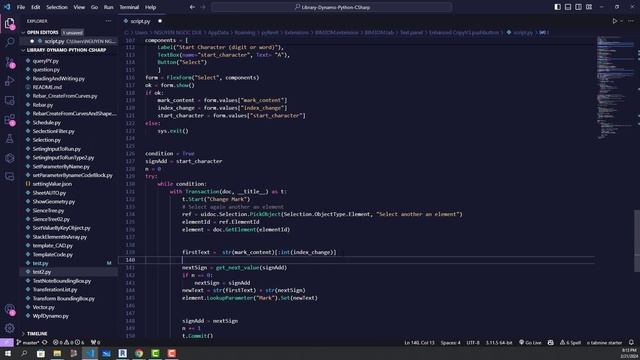Viewport: 640px width, 360px height.
Task: Open the File menu
Action: 21,7
